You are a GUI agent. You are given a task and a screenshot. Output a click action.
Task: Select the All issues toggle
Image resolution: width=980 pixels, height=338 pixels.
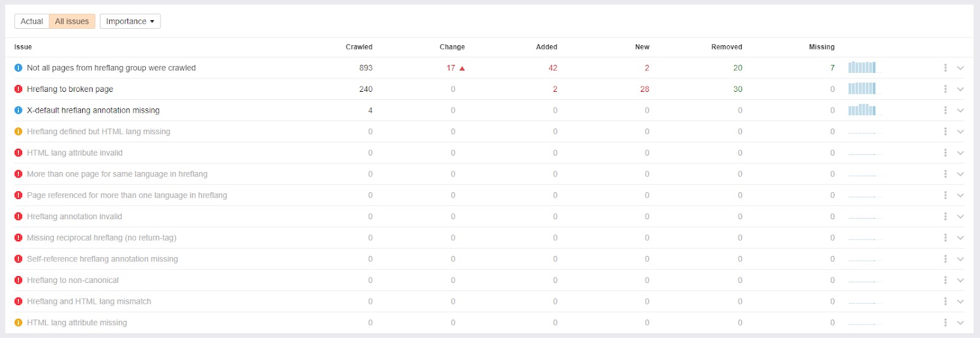[72, 21]
